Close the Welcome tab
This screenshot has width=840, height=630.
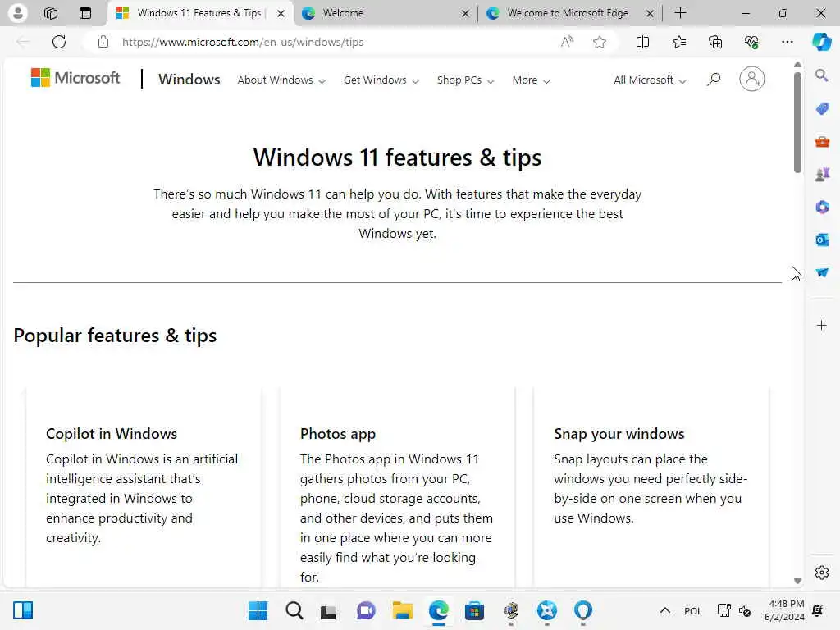point(466,13)
